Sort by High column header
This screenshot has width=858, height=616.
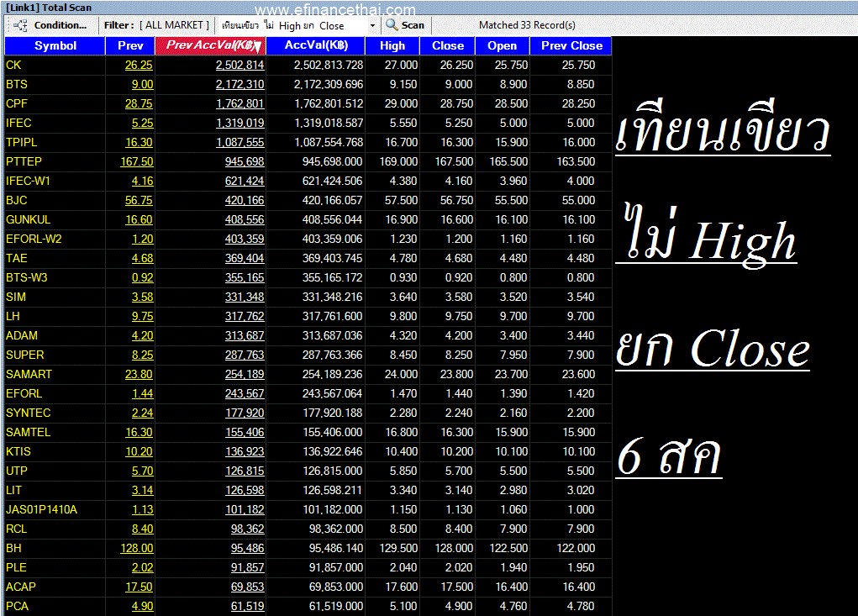pyautogui.click(x=392, y=46)
